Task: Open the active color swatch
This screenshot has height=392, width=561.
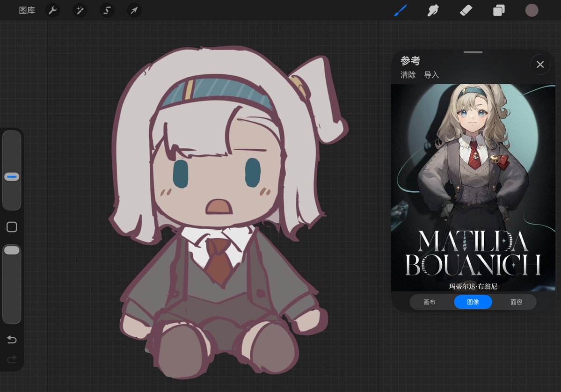Action: pyautogui.click(x=532, y=10)
